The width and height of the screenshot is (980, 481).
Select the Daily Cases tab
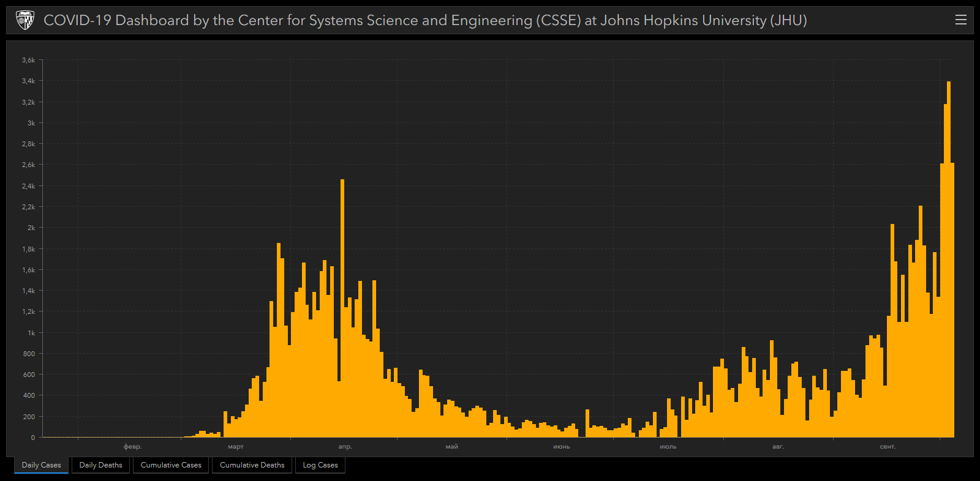click(x=42, y=465)
